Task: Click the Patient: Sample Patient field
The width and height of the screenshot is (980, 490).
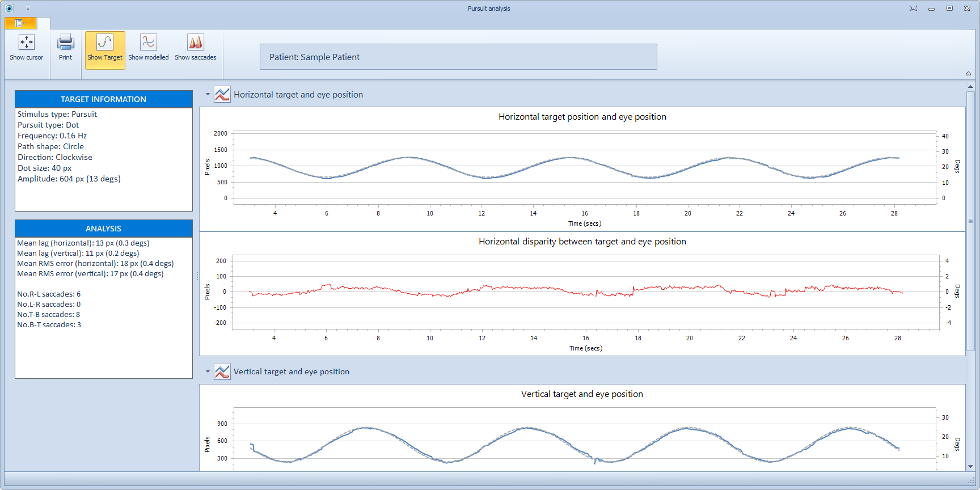Action: pyautogui.click(x=458, y=57)
